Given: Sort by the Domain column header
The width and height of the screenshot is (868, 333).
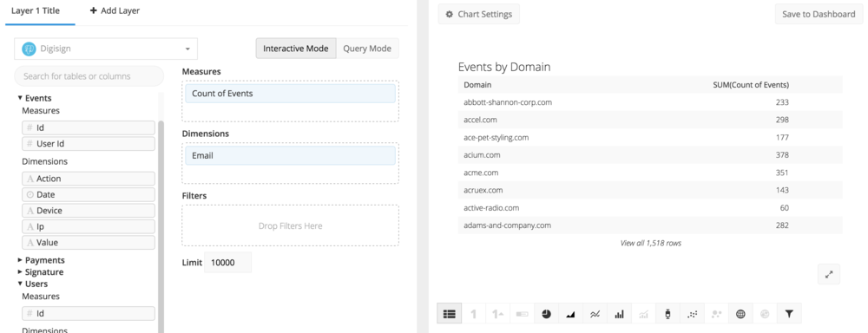Looking at the screenshot, I should 477,85.
